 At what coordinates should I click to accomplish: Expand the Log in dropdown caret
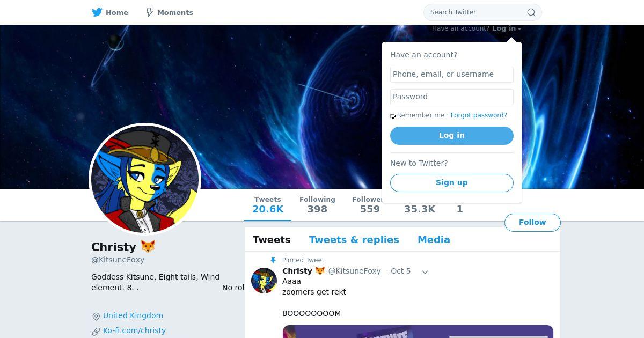[519, 29]
